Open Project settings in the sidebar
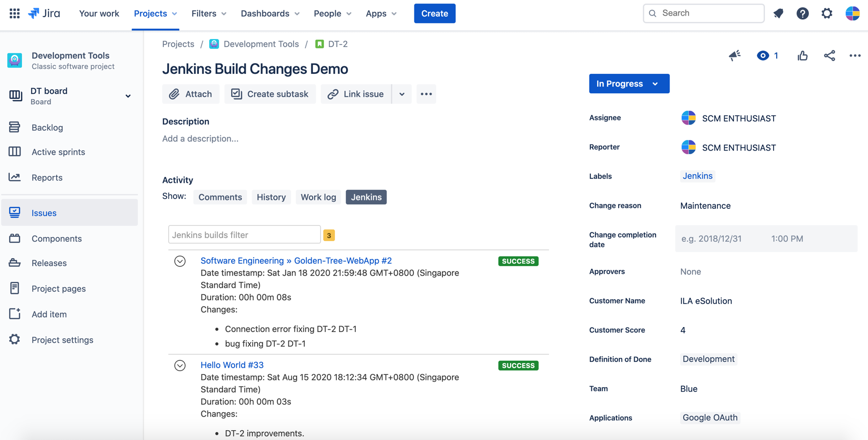Viewport: 868px width, 440px height. point(62,340)
